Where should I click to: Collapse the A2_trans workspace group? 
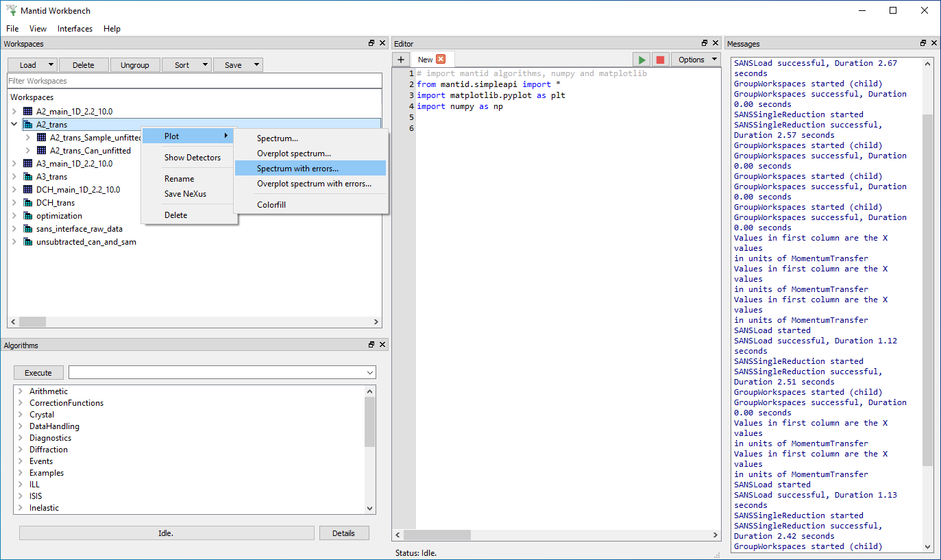[14, 125]
